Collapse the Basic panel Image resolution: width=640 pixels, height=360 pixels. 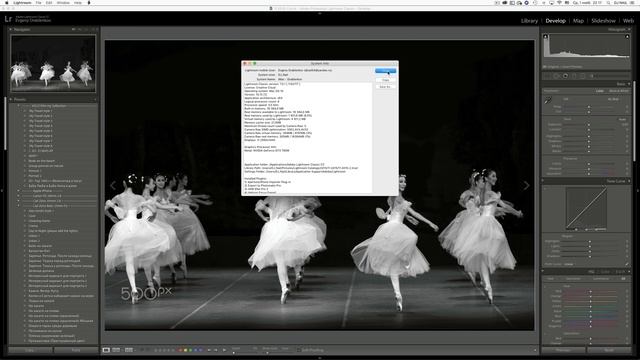click(x=629, y=84)
